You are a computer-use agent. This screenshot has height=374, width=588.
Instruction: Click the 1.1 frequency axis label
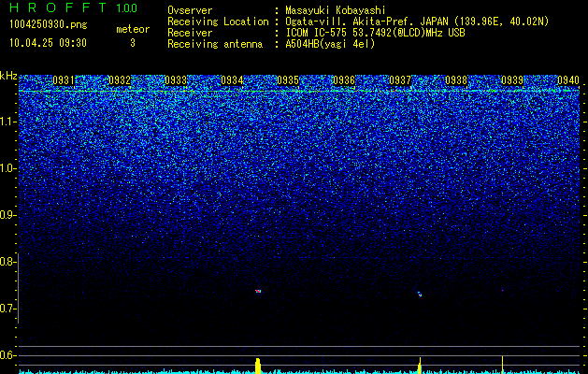[7, 122]
